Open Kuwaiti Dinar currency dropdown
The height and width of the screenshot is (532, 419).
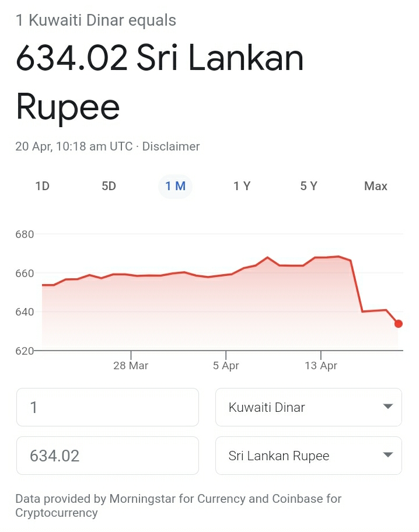pyautogui.click(x=308, y=407)
